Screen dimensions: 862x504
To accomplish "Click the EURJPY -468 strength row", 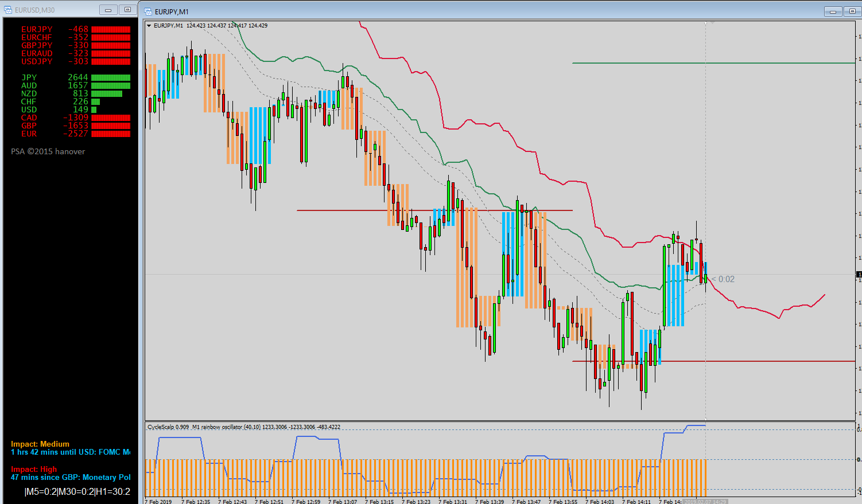I will tap(76, 29).
